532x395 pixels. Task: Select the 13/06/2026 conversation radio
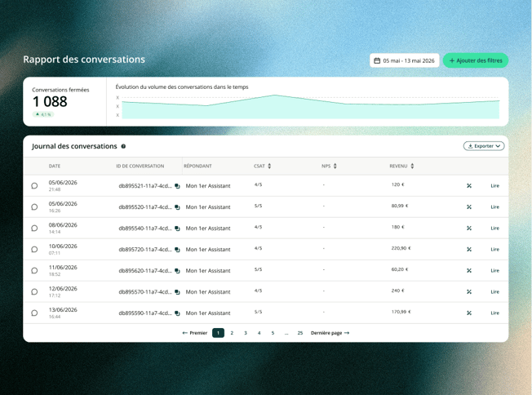(34, 313)
